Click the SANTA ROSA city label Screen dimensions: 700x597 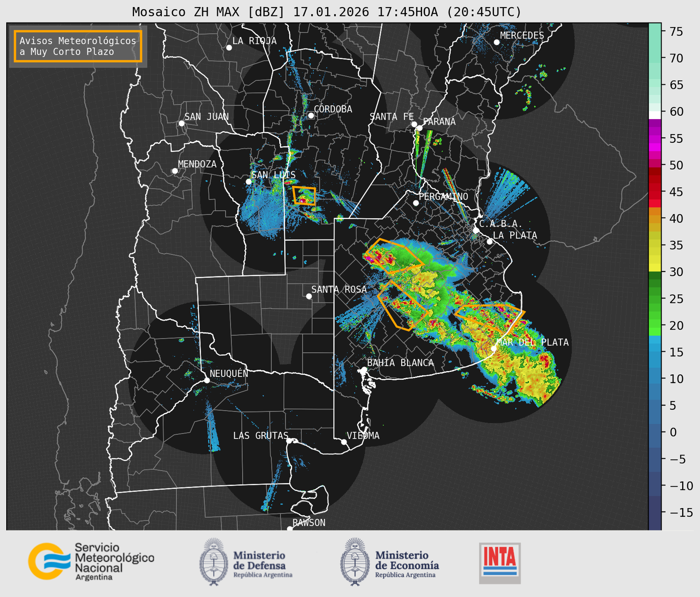pyautogui.click(x=339, y=289)
